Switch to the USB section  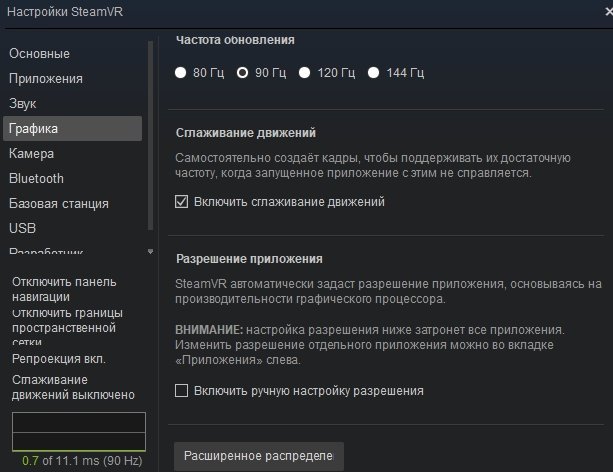(22, 228)
